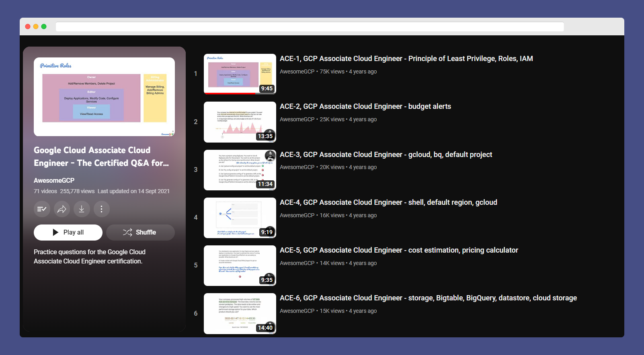Viewport: 644px width, 355px height.
Task: Open ACE-3 gcloud, bq, default project video
Action: point(386,155)
